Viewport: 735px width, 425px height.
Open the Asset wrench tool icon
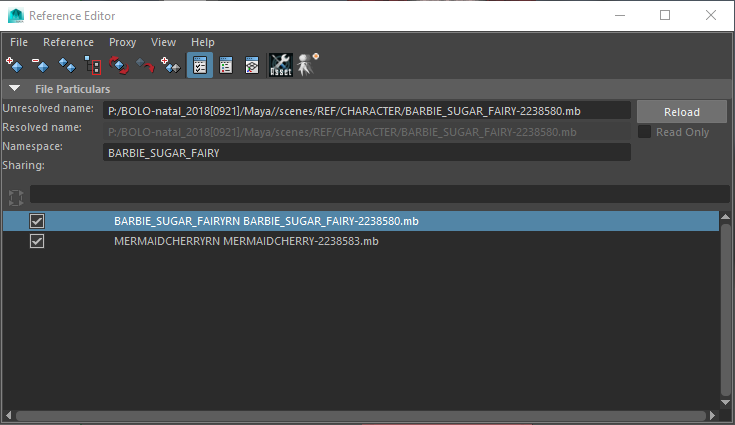(x=280, y=66)
